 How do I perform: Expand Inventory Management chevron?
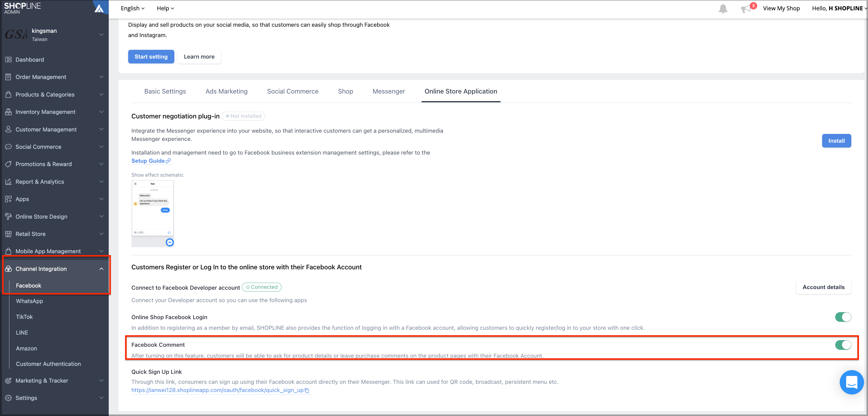click(101, 112)
